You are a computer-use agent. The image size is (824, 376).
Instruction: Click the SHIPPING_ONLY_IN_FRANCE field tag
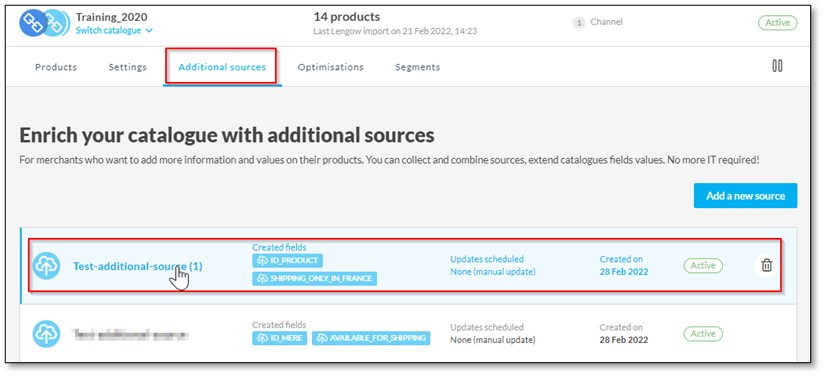(314, 279)
